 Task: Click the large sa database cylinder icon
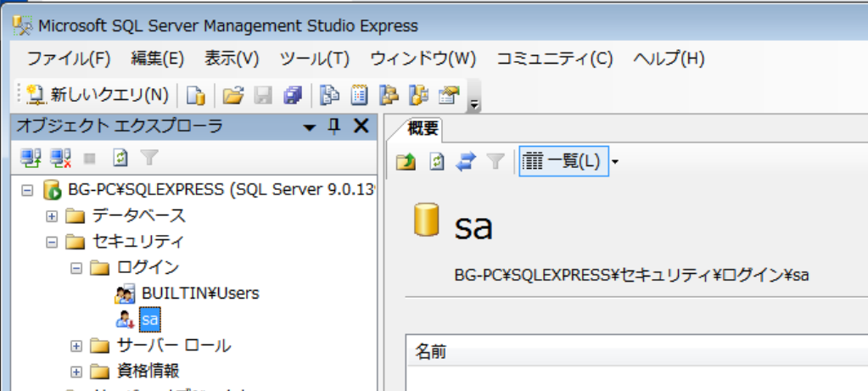(426, 221)
